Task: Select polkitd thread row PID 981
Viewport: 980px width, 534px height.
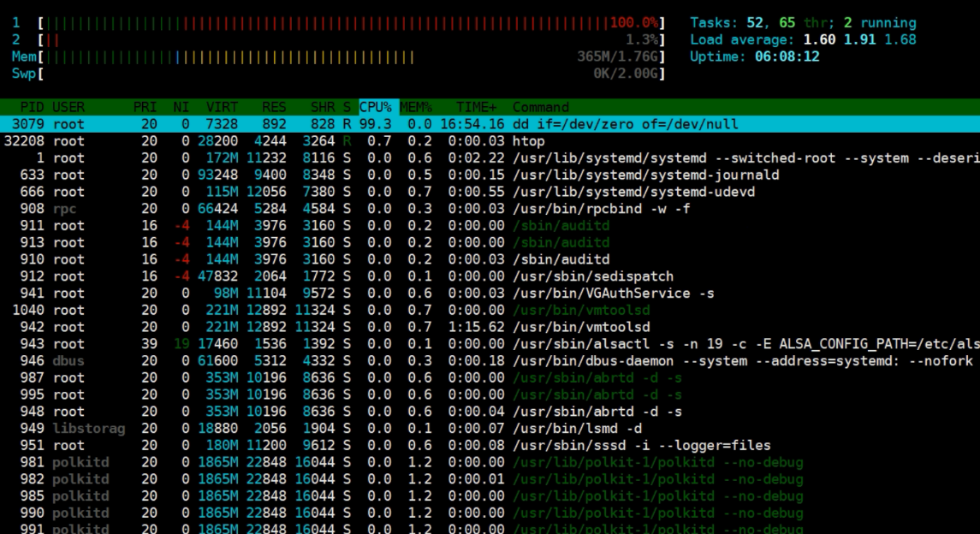Action: tap(490, 461)
